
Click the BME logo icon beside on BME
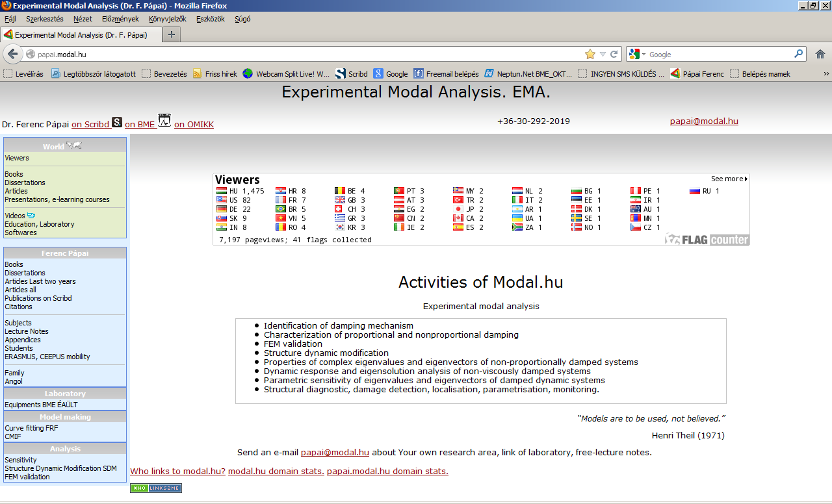tap(164, 120)
